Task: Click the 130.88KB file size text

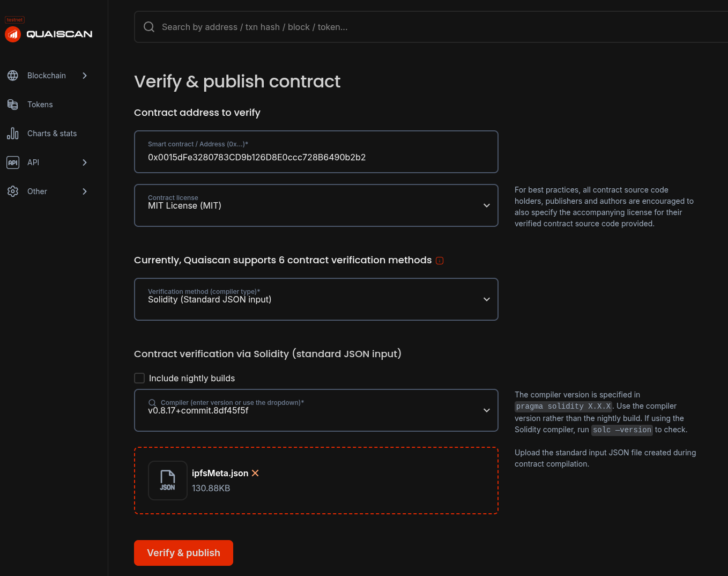Action: click(211, 488)
